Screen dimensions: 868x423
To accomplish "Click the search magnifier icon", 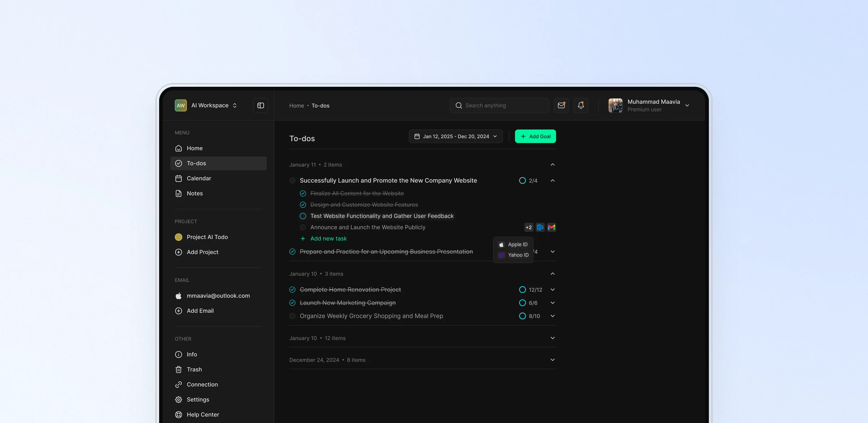I will pyautogui.click(x=459, y=105).
